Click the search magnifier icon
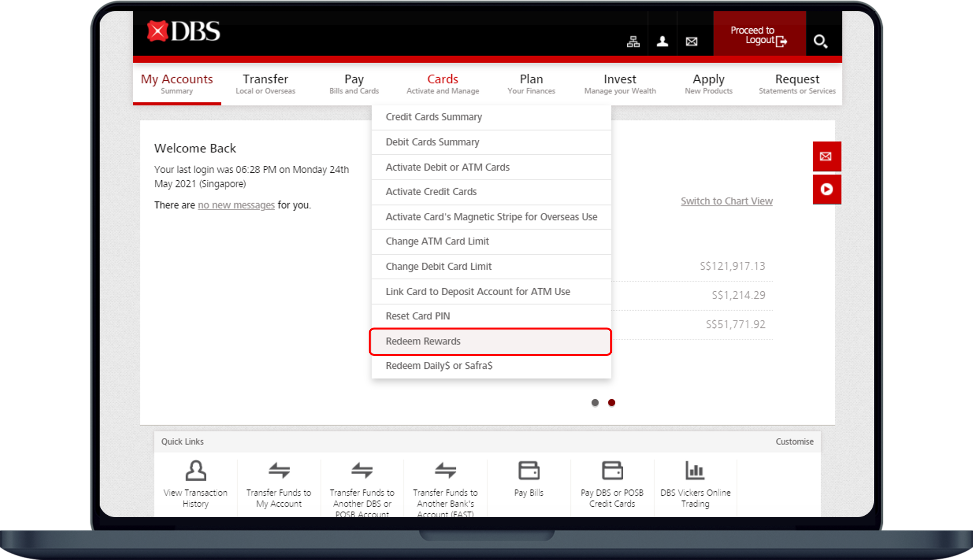Image resolution: width=973 pixels, height=560 pixels. point(820,41)
